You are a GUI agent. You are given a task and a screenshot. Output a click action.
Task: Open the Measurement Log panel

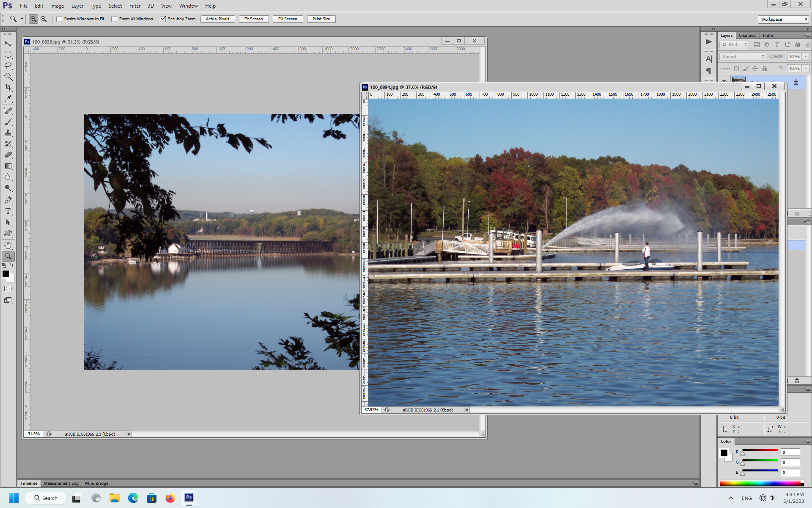pos(61,483)
